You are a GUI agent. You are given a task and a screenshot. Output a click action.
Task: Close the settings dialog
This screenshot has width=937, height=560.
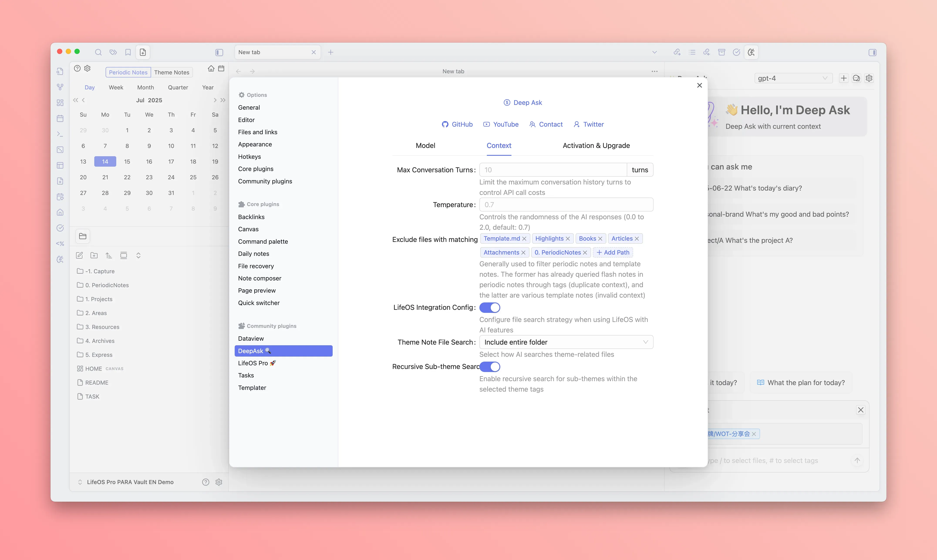(699, 85)
